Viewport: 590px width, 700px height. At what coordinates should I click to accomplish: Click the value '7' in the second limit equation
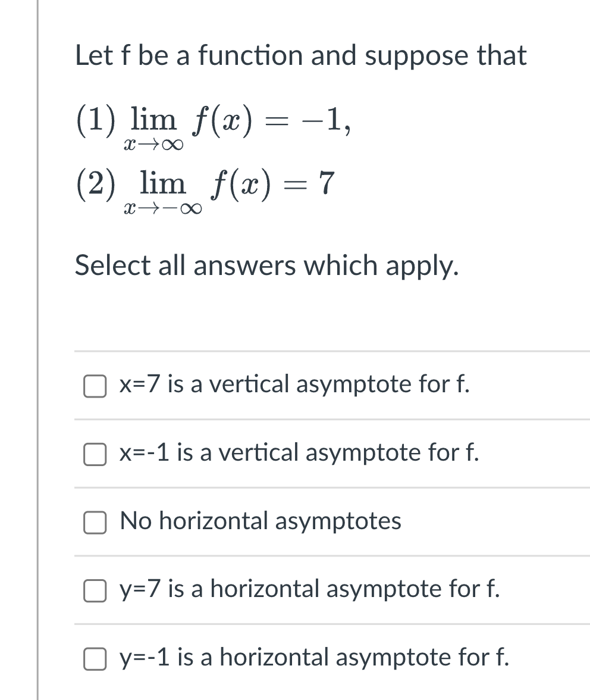(x=327, y=183)
